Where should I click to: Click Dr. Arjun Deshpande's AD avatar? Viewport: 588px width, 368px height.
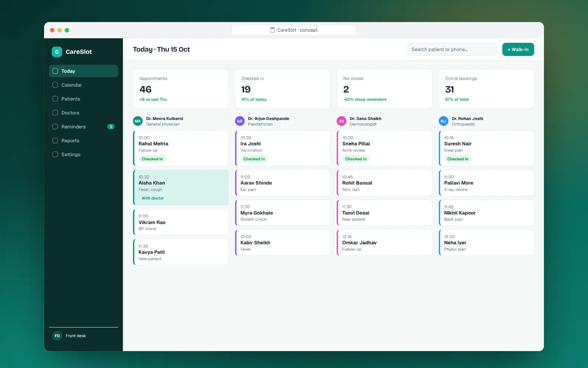click(x=240, y=121)
